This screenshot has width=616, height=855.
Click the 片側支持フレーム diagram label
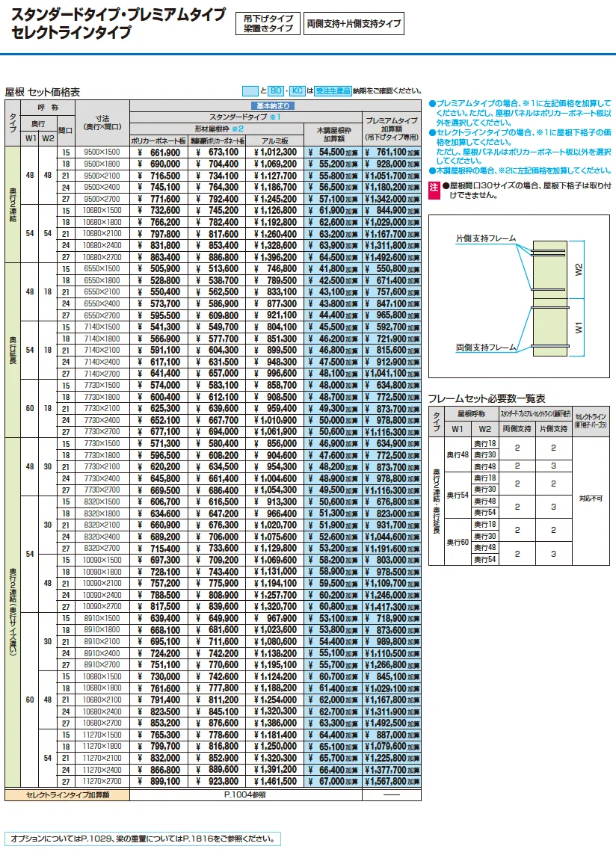click(x=486, y=238)
